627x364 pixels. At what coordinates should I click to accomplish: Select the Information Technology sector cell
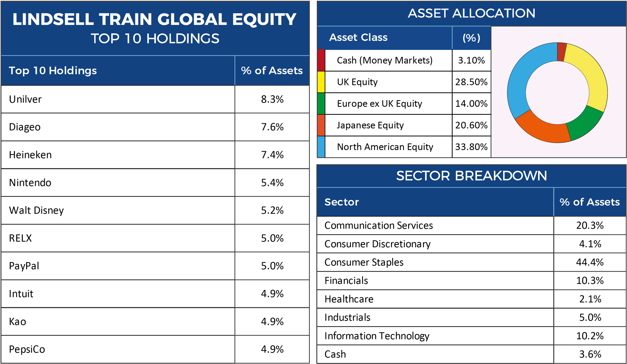coord(377,336)
